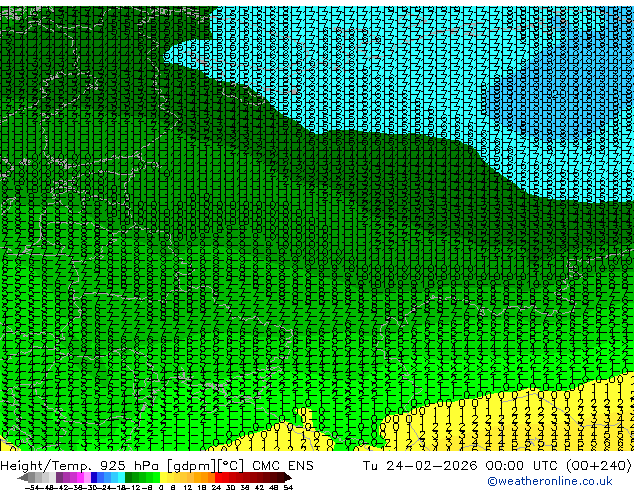Click the '[°C]' unit label in title
The width and height of the screenshot is (634, 490).
point(230,466)
